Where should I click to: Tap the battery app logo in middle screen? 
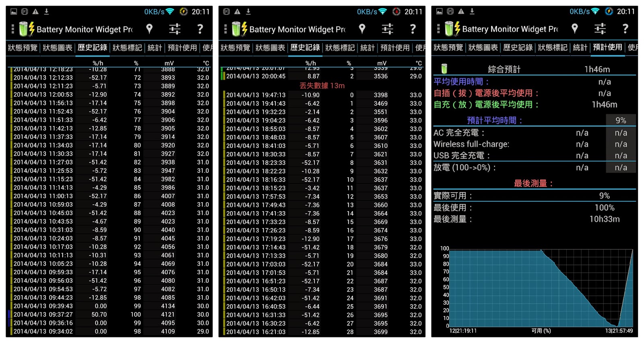coord(239,29)
